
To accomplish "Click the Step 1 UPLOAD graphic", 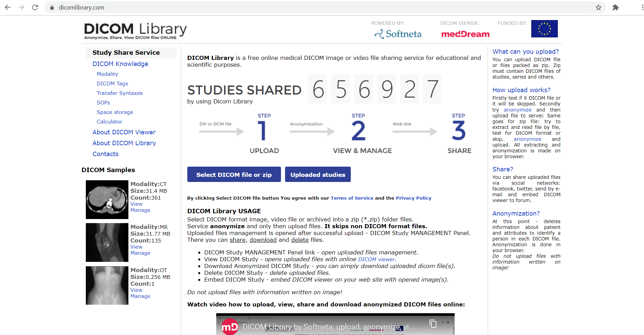I will click(264, 134).
